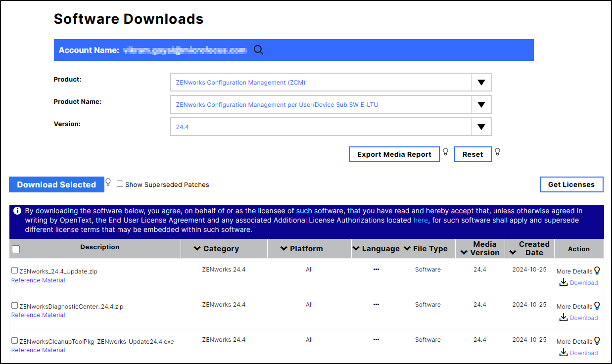The height and width of the screenshot is (364, 612).
Task: Click Download link for ZENworksCleanupToolPkg row
Action: [584, 353]
